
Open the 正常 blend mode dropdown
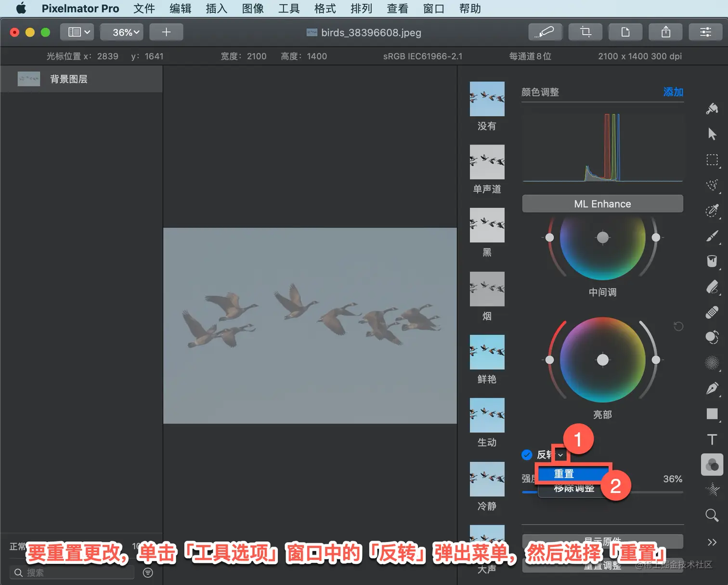[18, 547]
